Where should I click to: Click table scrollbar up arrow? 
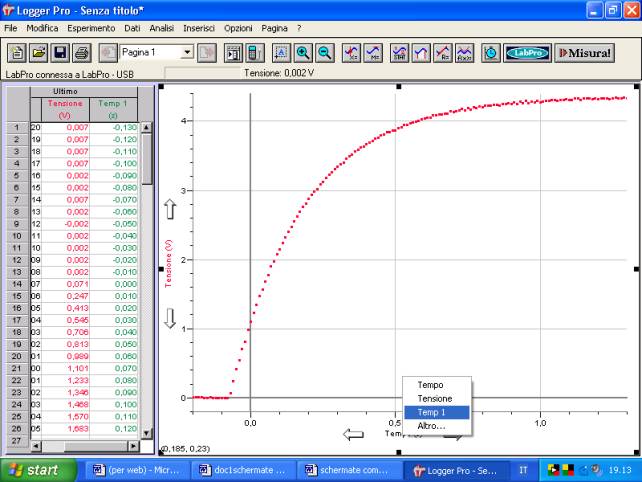click(x=147, y=127)
